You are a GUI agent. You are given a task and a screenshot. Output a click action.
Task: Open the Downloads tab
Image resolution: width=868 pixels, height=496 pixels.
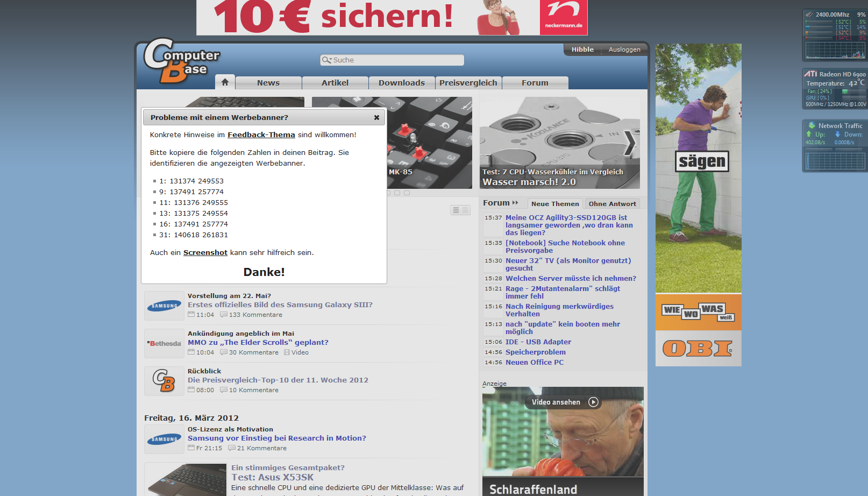[402, 83]
